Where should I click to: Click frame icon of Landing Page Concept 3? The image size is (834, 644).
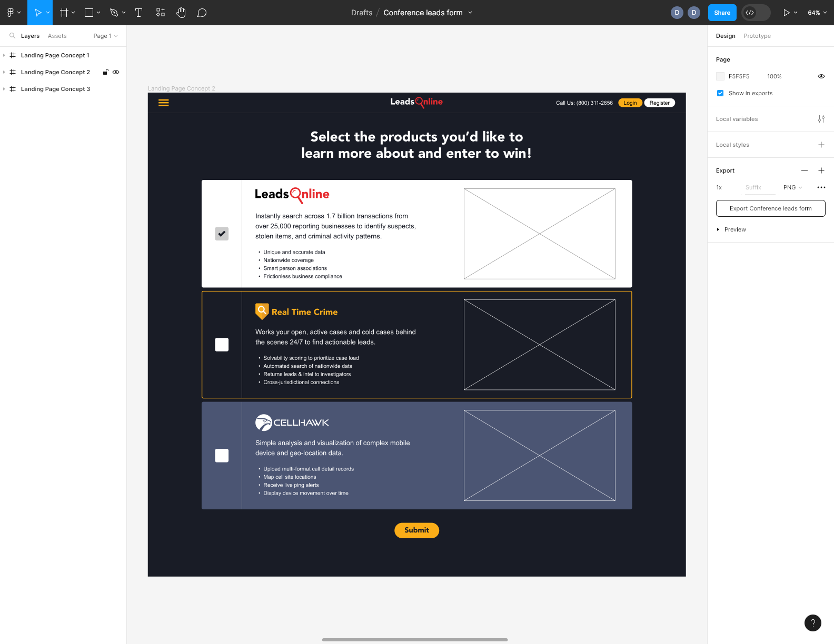[13, 89]
